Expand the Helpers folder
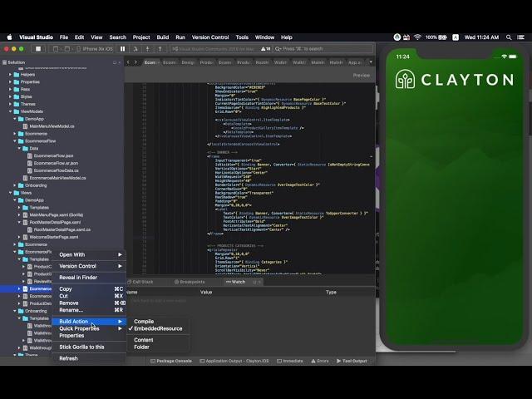 point(10,74)
